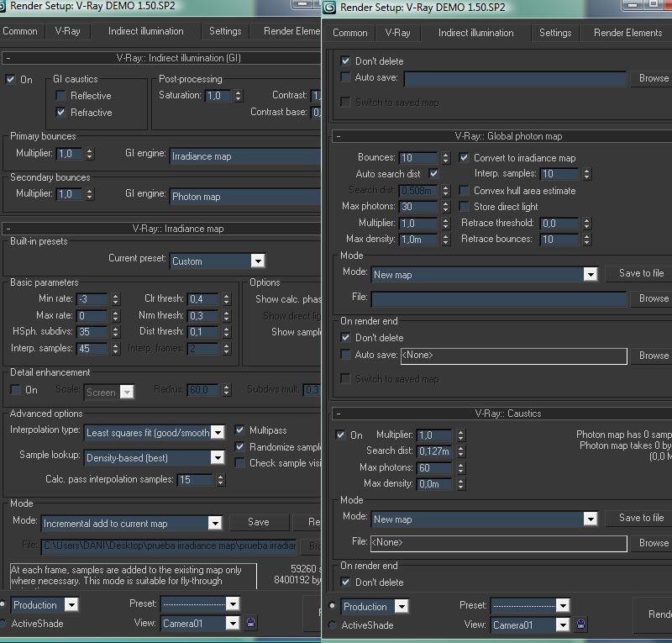Viewport: 672px width, 643px height.
Task: Click Caustics Search dist field
Action: pos(434,451)
